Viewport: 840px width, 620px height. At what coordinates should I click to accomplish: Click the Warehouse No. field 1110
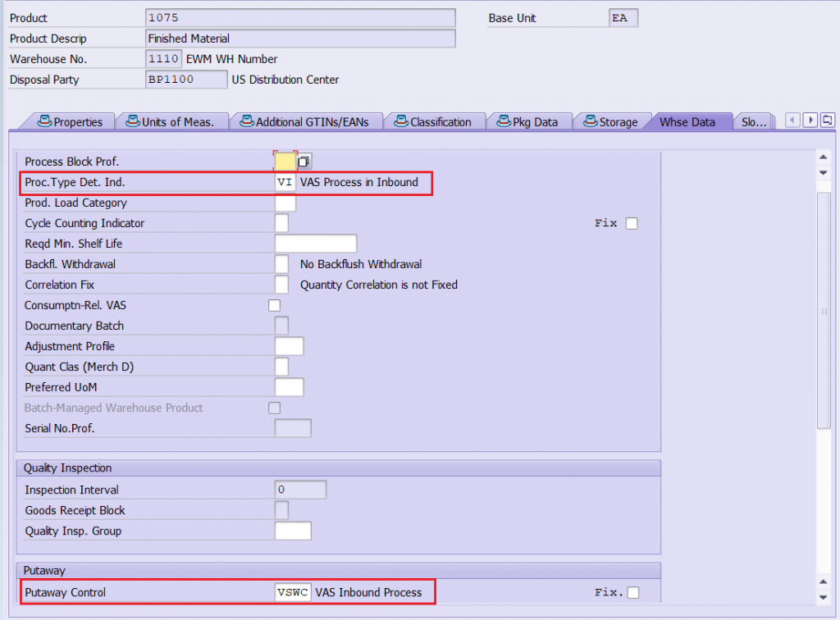[163, 59]
